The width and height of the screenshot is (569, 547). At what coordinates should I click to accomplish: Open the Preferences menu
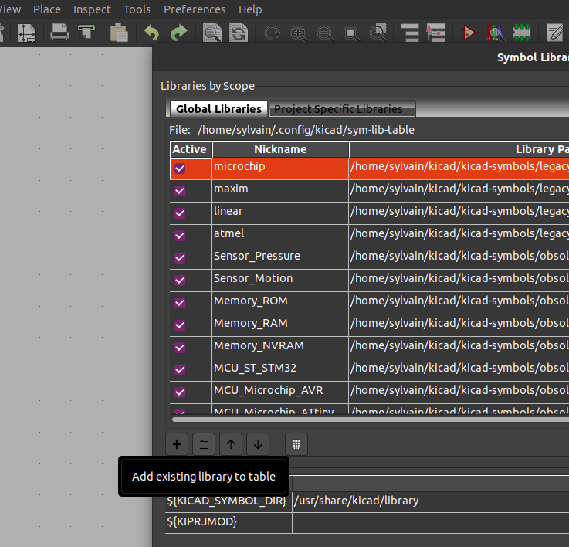194,9
